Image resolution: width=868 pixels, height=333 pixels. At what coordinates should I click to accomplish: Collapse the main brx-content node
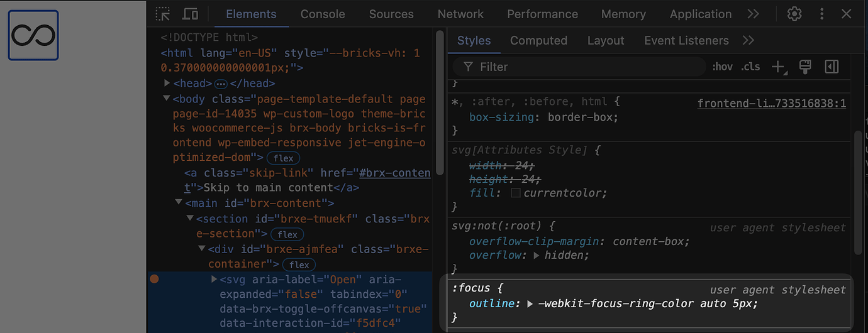(x=178, y=202)
